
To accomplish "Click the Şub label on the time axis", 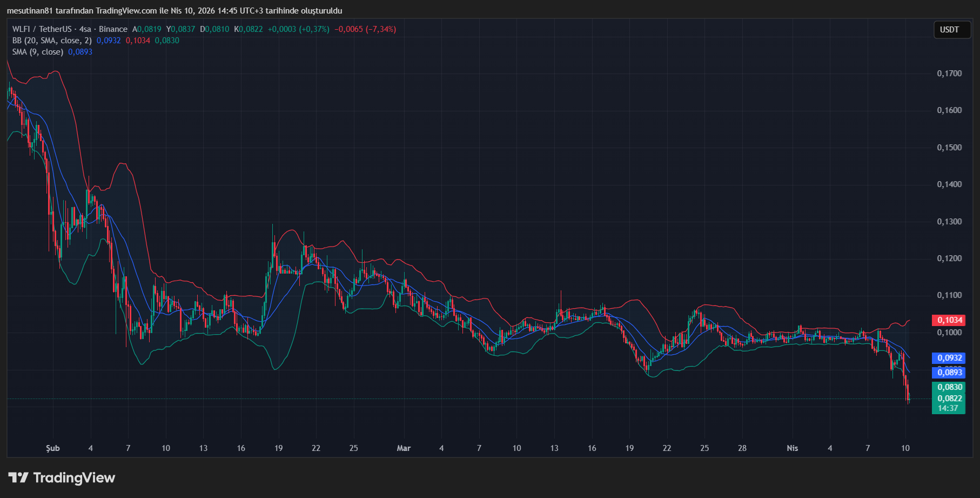I will (x=52, y=448).
